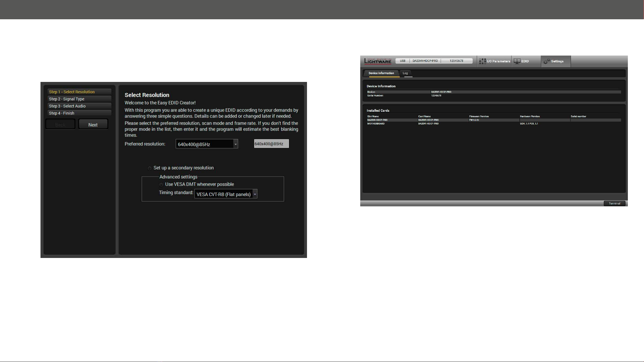This screenshot has width=644, height=362.
Task: Click the 640x400@85Hz custom resolution field
Action: tap(271, 144)
